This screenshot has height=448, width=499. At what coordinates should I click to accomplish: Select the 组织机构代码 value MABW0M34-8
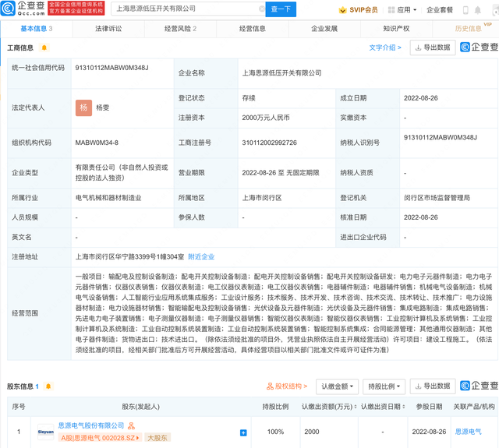pos(97,143)
